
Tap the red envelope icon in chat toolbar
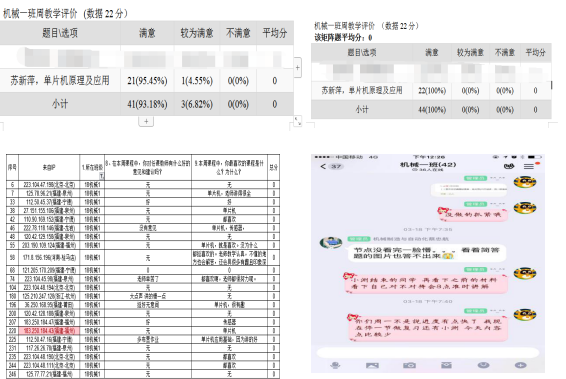tap(447, 365)
